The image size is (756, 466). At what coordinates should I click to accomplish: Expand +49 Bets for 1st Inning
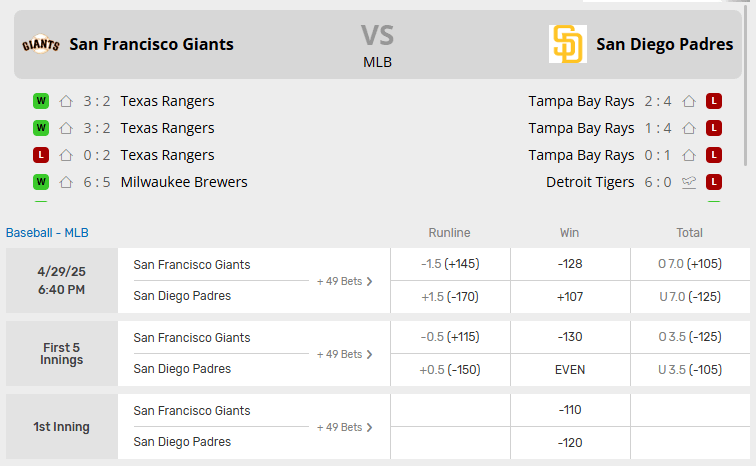coord(344,427)
